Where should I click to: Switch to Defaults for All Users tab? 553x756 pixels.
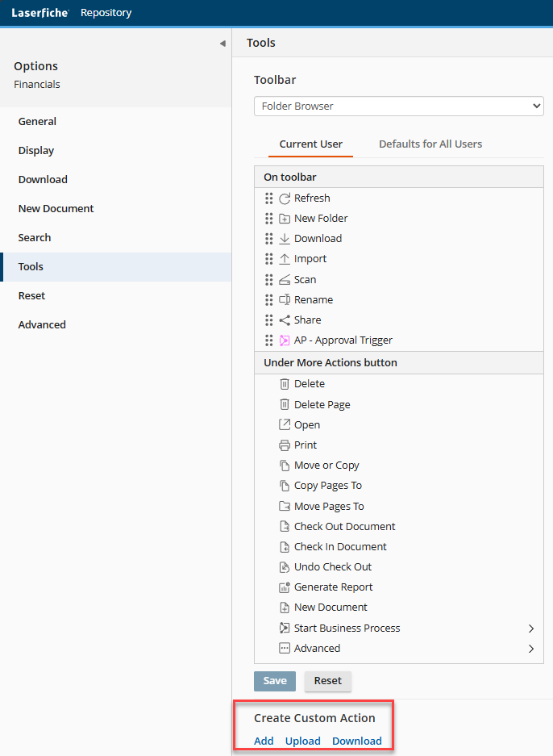[x=430, y=144]
